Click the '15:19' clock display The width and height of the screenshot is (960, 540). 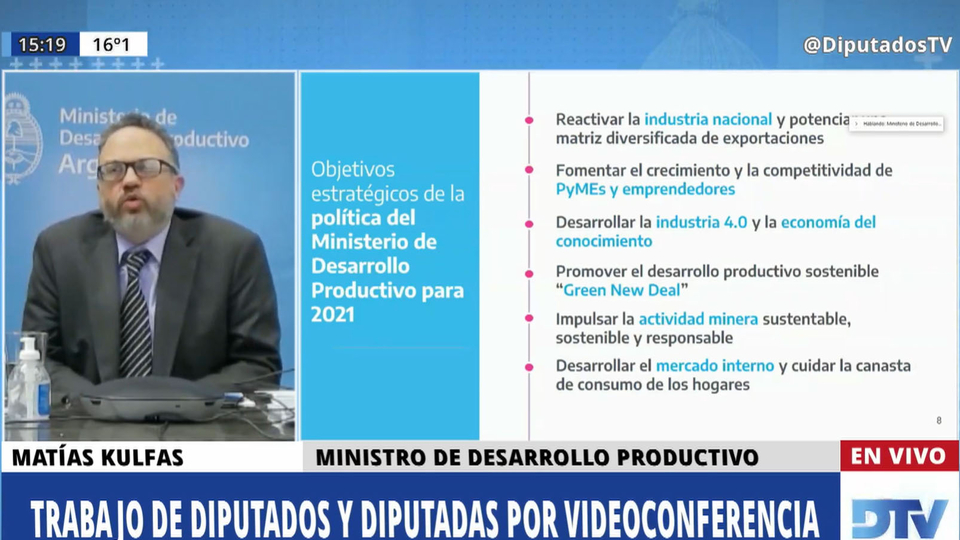(42, 45)
